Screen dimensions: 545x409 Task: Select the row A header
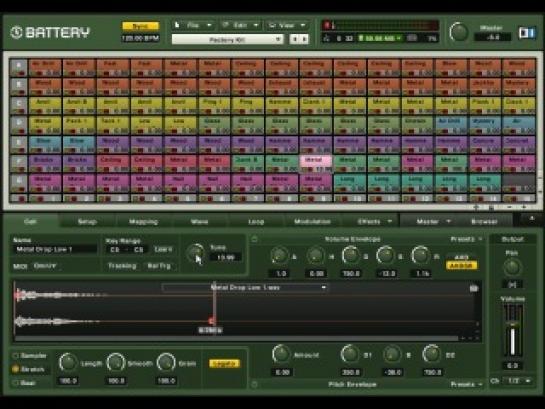[18, 67]
